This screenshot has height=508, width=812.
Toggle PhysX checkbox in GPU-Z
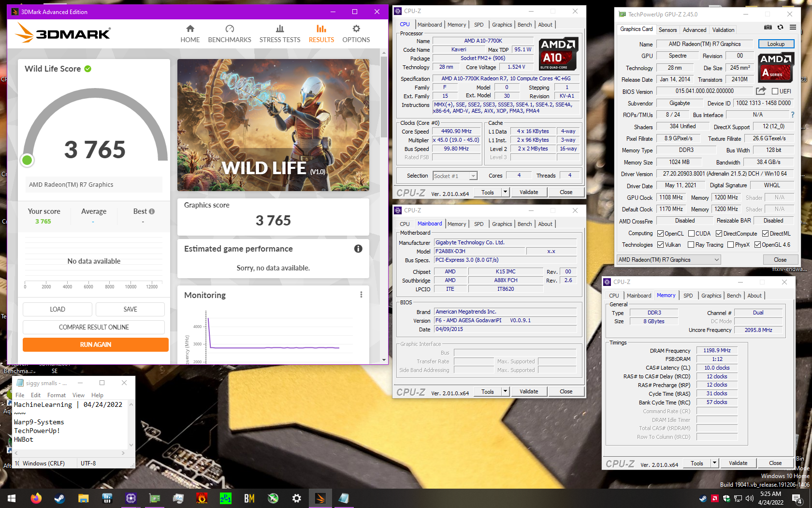730,245
